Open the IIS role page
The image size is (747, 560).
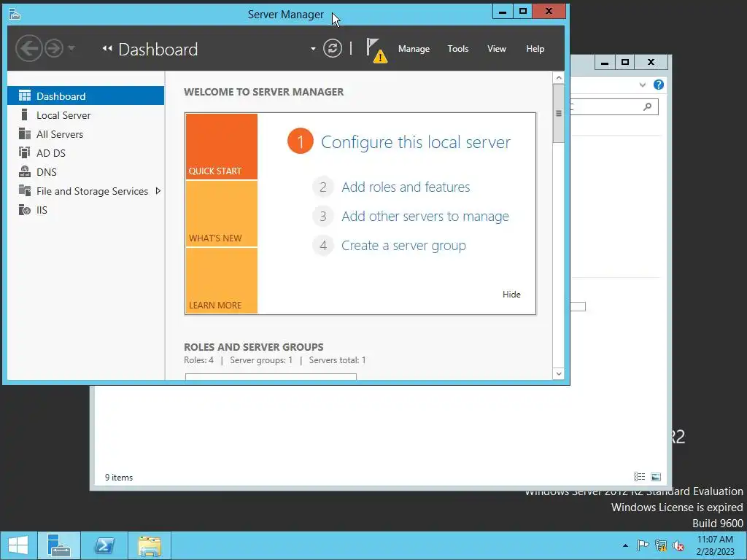click(86, 210)
